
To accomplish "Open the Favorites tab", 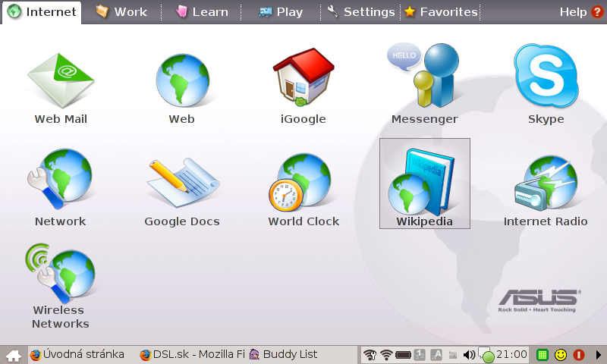I will (441, 12).
